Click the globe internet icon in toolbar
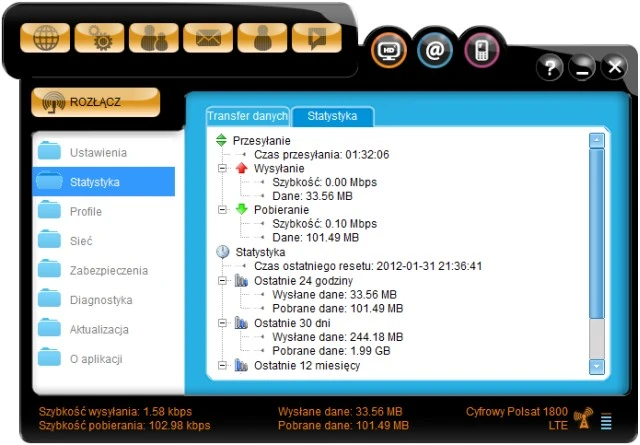 pos(45,38)
